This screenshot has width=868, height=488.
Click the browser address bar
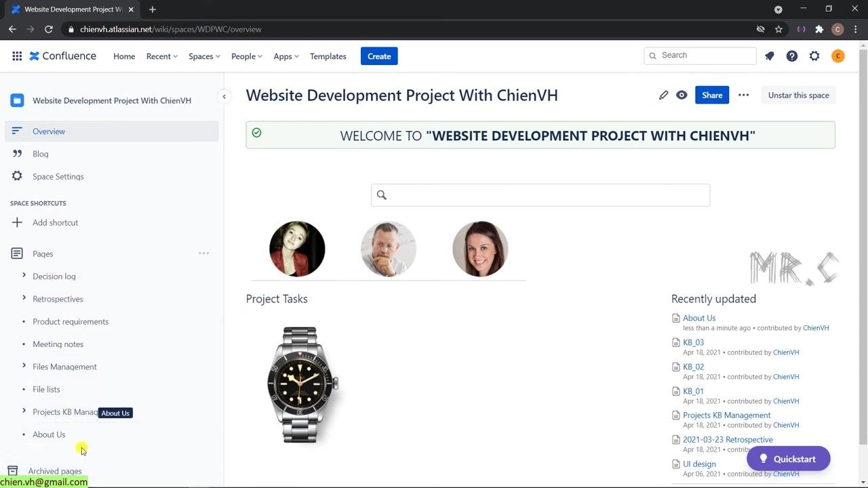[x=407, y=29]
